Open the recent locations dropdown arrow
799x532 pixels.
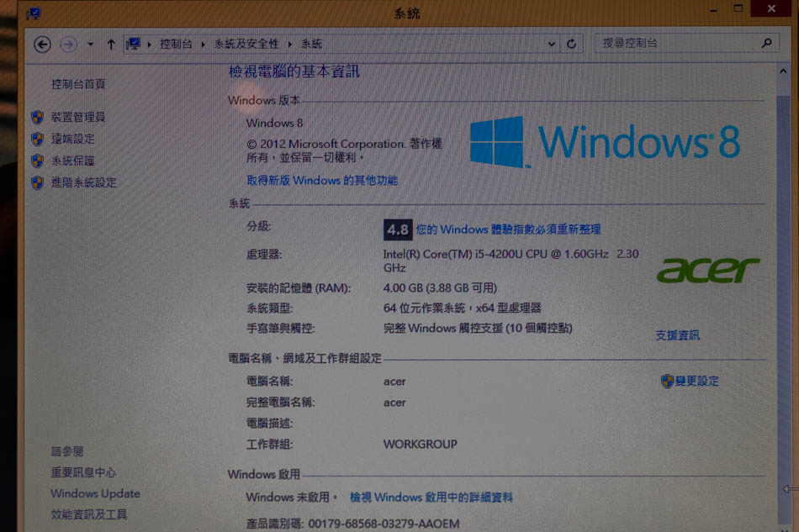(x=90, y=45)
